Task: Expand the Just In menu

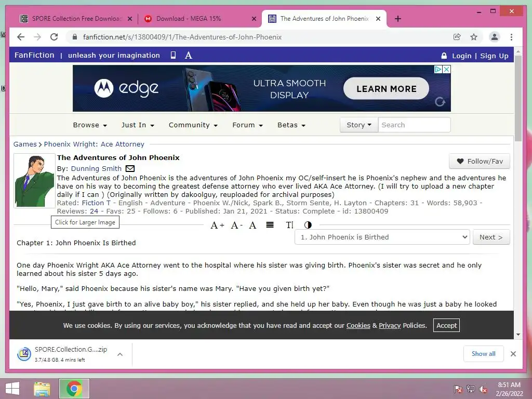Action: [x=138, y=125]
